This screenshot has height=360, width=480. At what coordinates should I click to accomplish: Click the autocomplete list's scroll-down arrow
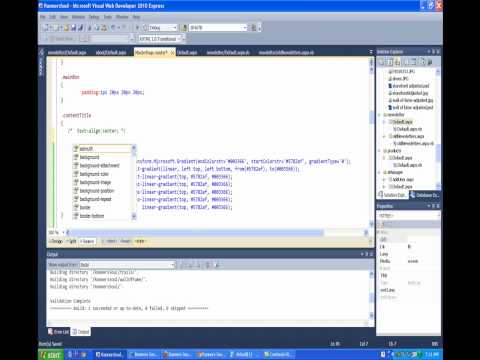pos(134,216)
